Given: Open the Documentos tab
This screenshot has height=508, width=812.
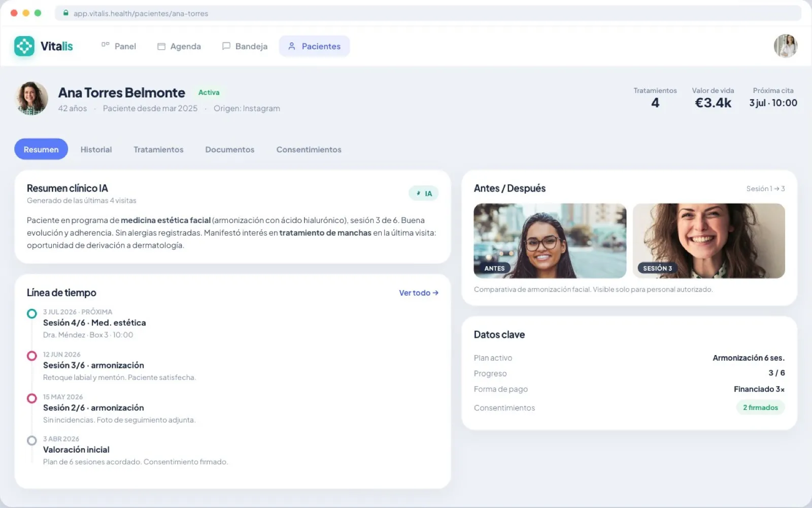Looking at the screenshot, I should pos(229,149).
